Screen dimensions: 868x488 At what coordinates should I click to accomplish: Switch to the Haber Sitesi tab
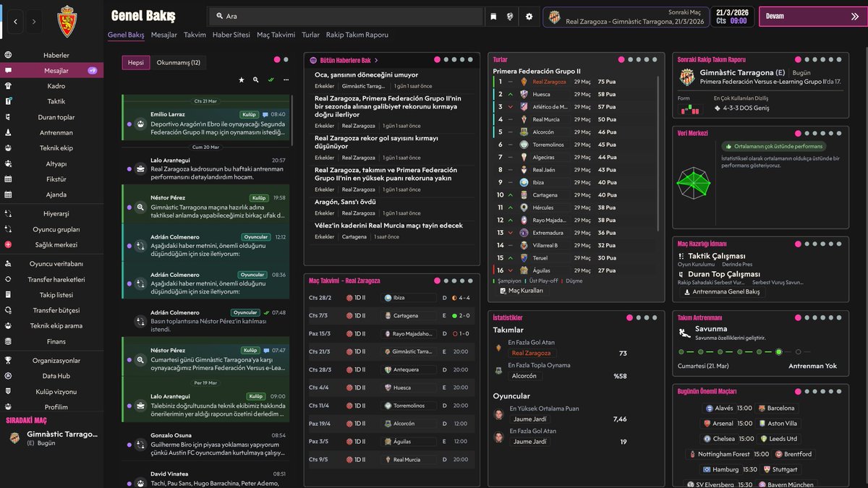click(231, 35)
